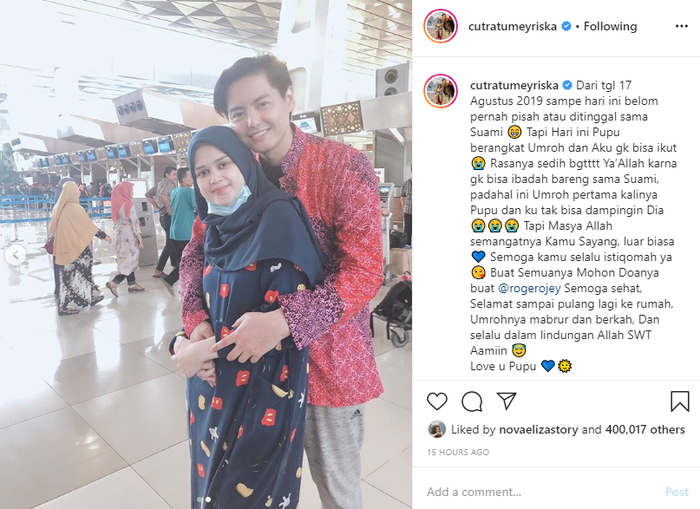The image size is (700, 509).
Task: View the 400,017 others likes list
Action: [x=645, y=430]
